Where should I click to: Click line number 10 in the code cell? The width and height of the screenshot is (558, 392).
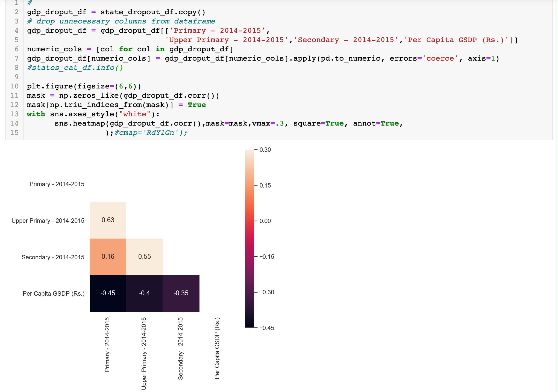14,86
